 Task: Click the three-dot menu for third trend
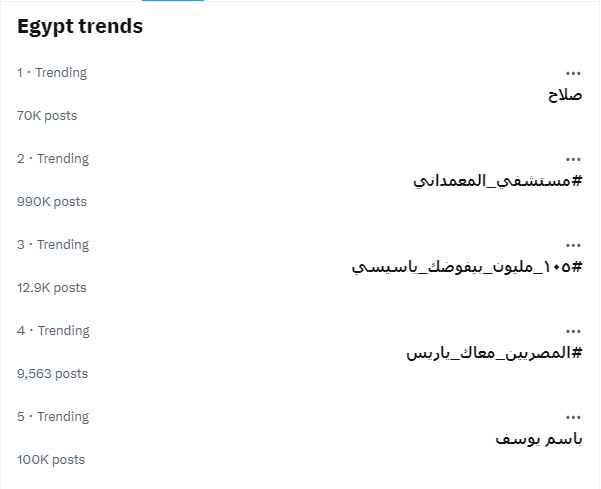click(573, 245)
